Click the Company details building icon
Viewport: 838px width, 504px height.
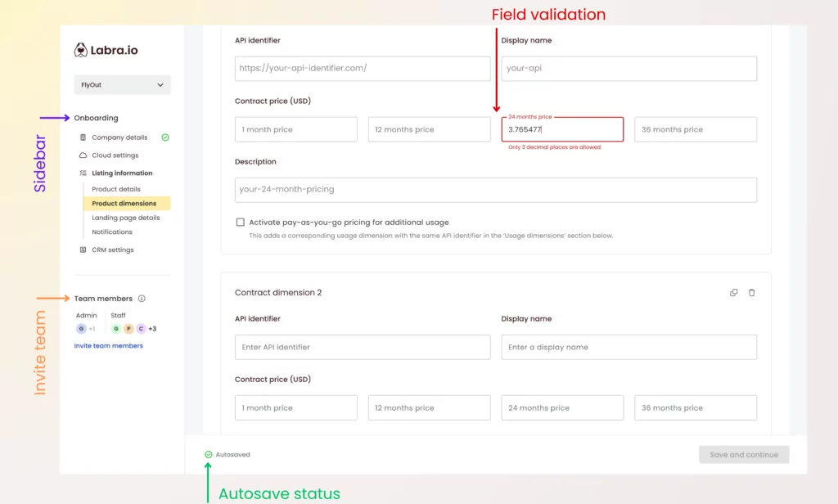coord(83,137)
